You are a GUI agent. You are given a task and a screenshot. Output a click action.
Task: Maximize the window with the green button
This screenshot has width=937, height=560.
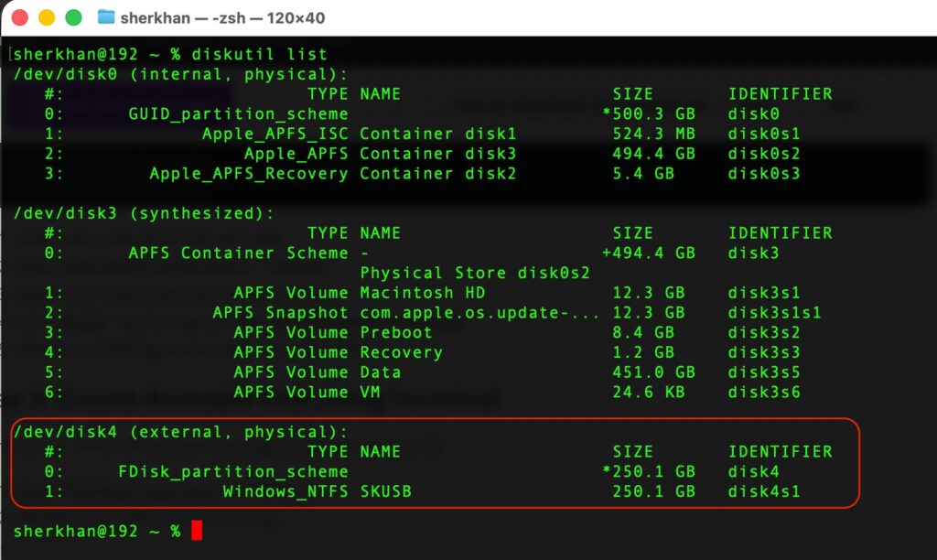[73, 17]
